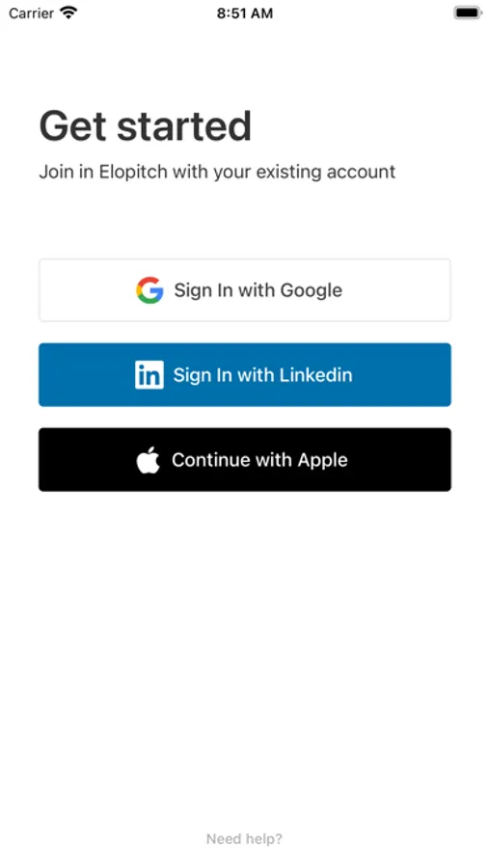Click the 'Join in Elopitch' subtitle text

pyautogui.click(x=217, y=173)
